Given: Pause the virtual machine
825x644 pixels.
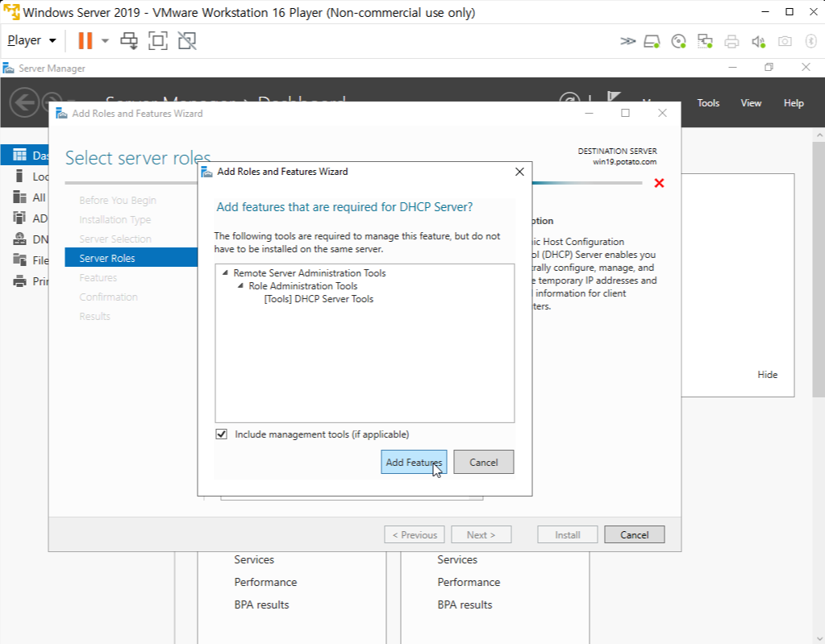Looking at the screenshot, I should coord(85,40).
